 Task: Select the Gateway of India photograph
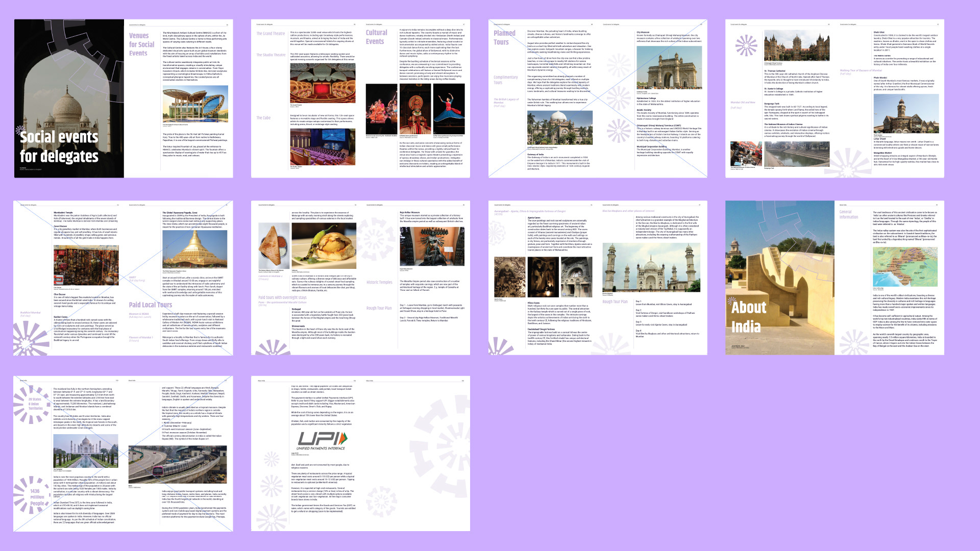pos(669,68)
